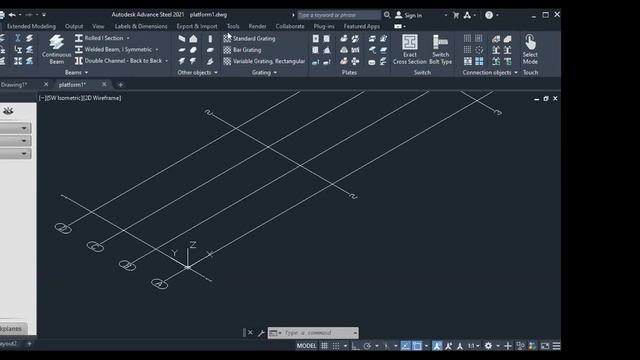Open the Labels & Dimensions tab
640x360 pixels.
(141, 26)
